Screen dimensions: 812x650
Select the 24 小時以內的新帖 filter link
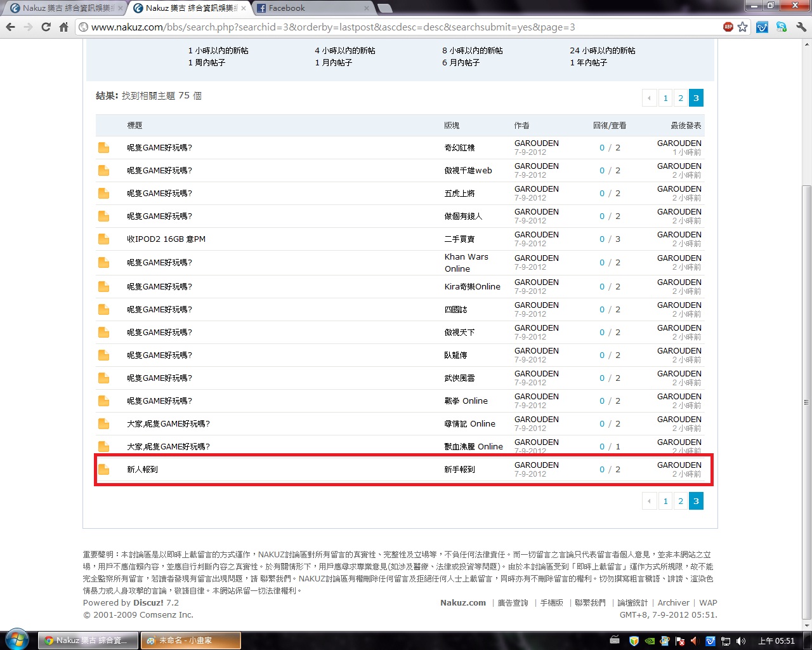(602, 51)
